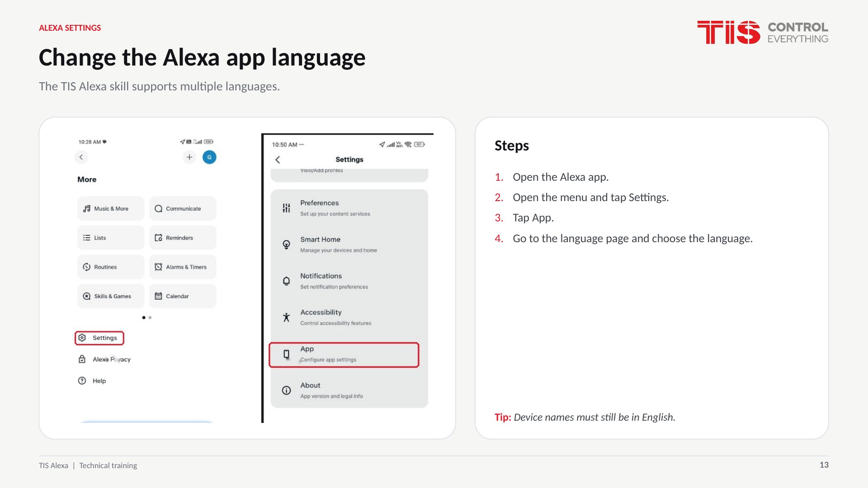The height and width of the screenshot is (488, 868).
Task: Open Accessibility settings
Action: (x=349, y=317)
